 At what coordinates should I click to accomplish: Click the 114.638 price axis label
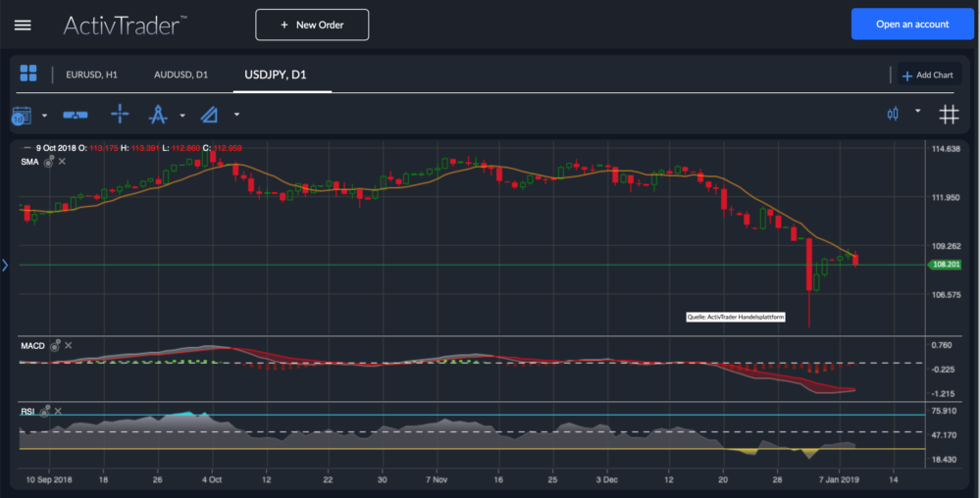[946, 149]
